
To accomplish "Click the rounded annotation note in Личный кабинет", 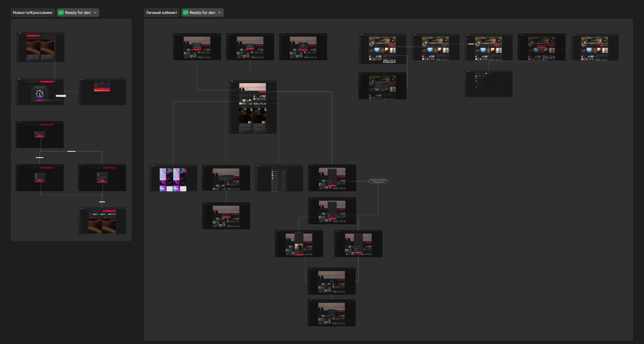I will point(378,181).
